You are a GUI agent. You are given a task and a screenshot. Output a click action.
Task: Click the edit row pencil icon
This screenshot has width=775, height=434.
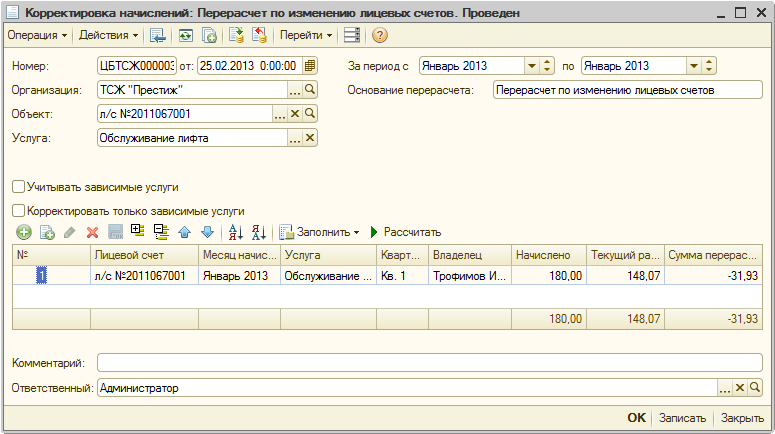point(70,232)
